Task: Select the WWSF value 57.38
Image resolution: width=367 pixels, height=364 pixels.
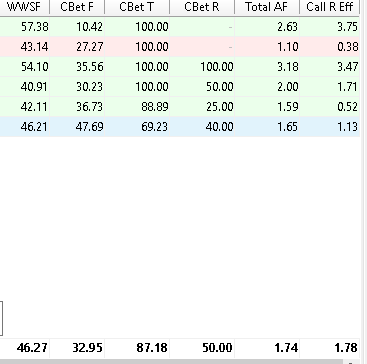Action: pyautogui.click(x=35, y=27)
